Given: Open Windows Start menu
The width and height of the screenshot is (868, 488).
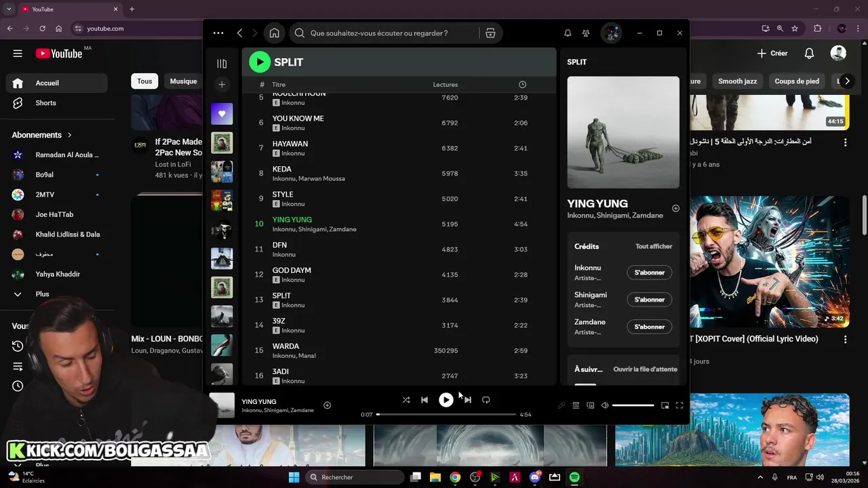Looking at the screenshot, I should pos(294,477).
